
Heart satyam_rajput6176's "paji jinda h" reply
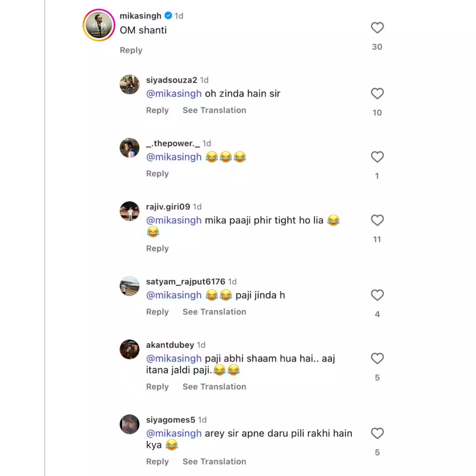coord(377,295)
